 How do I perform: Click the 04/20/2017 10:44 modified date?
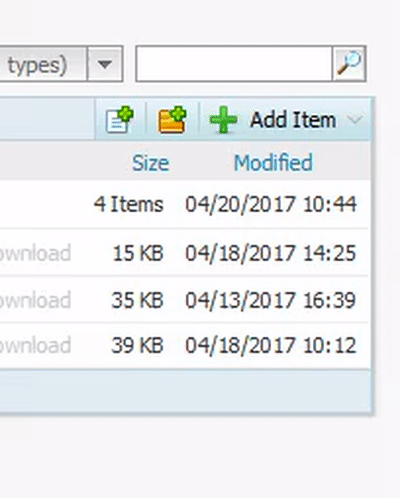271,204
